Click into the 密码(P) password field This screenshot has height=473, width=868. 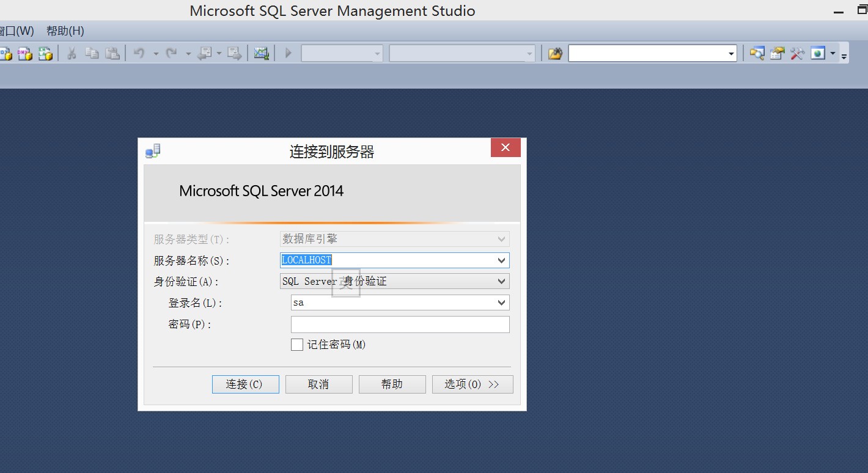(x=400, y=324)
